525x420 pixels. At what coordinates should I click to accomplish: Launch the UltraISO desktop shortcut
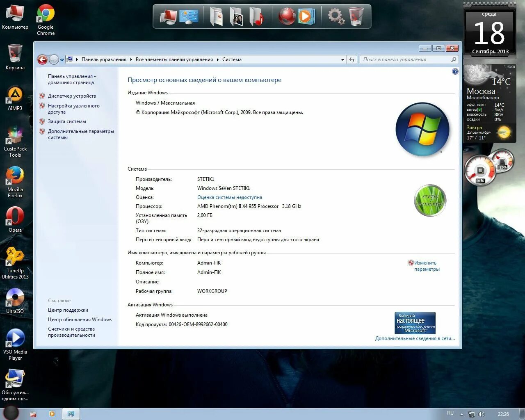click(15, 301)
